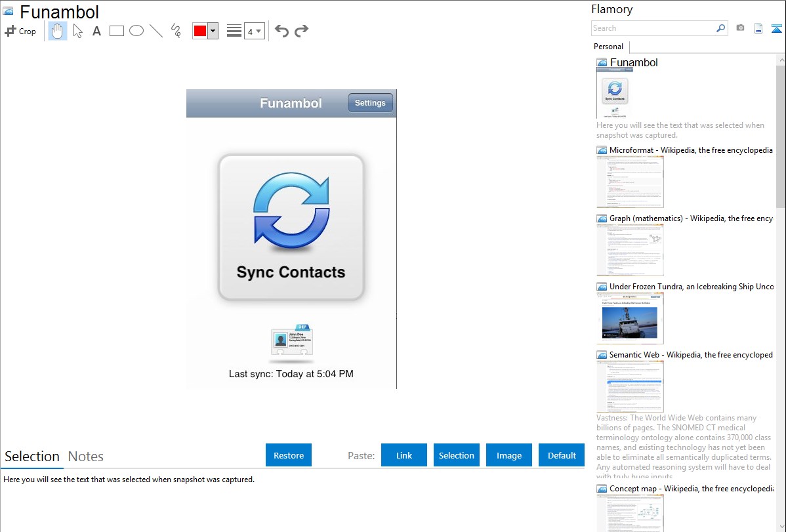Open the Funambol snapshot title in the list
Image resolution: width=786 pixels, height=532 pixels.
click(634, 63)
